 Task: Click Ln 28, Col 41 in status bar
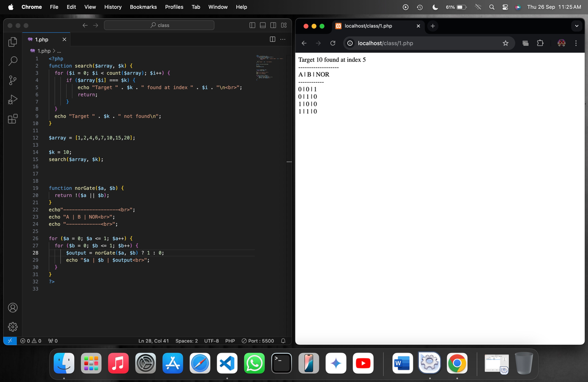154,340
